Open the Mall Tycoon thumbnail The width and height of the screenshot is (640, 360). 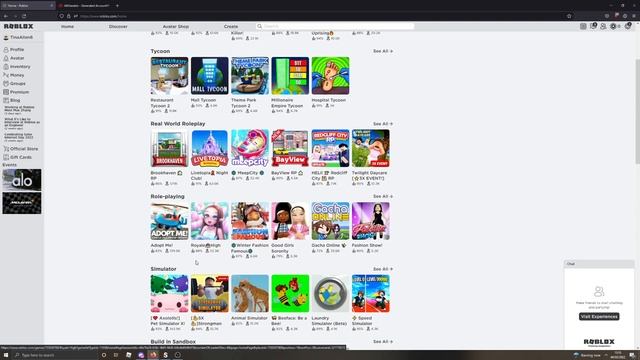(x=209, y=76)
